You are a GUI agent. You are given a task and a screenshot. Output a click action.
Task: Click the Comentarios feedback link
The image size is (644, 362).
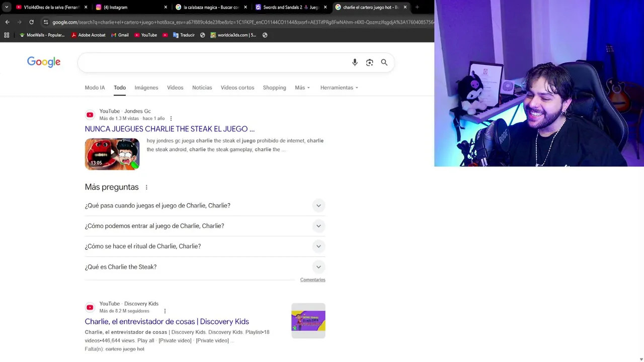(312, 280)
